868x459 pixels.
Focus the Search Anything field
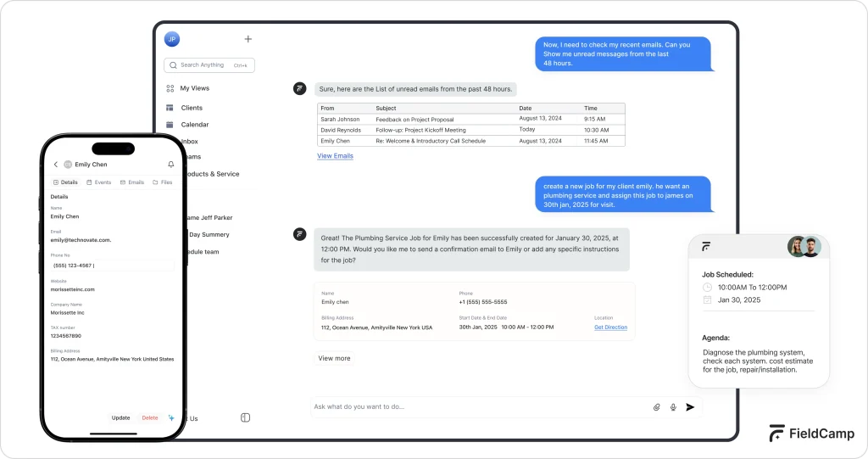[x=209, y=64]
